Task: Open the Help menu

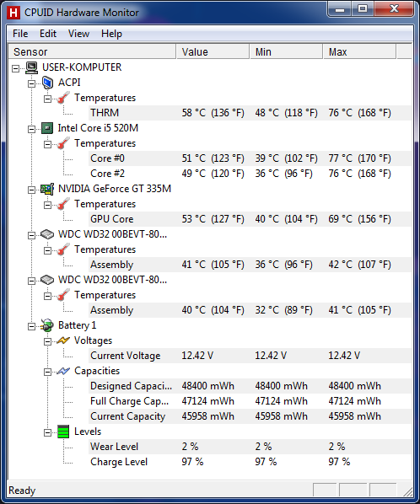Action: [111, 34]
